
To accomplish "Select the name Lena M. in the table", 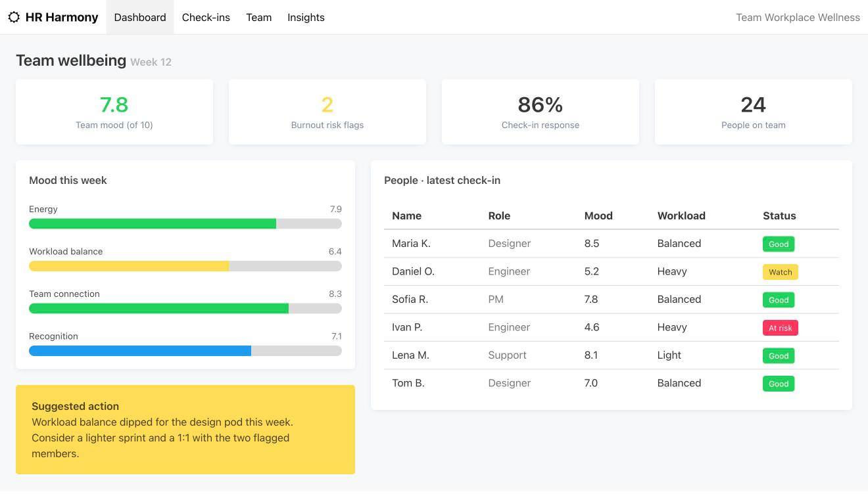I will [410, 355].
